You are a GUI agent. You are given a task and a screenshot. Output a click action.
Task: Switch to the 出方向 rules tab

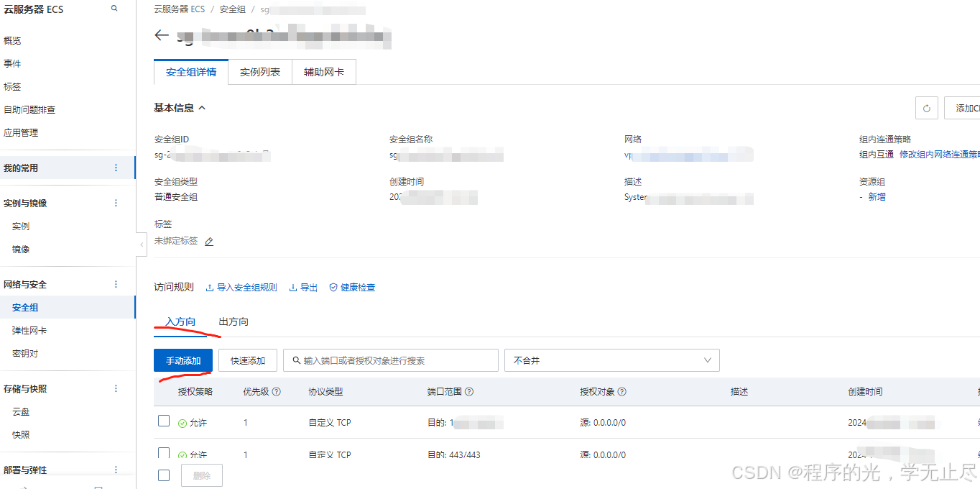click(x=233, y=321)
